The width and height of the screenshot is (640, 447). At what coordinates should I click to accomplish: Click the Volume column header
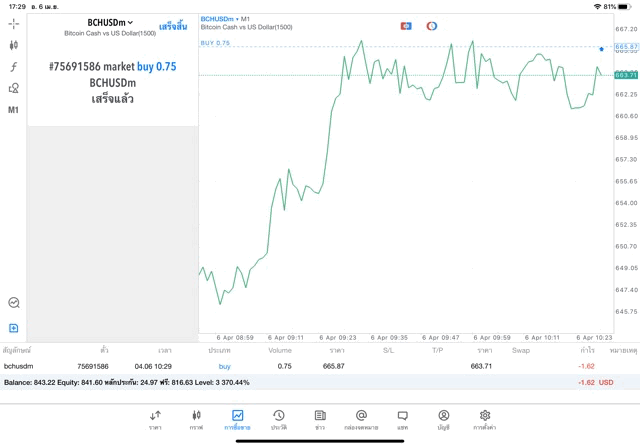[x=280, y=350]
